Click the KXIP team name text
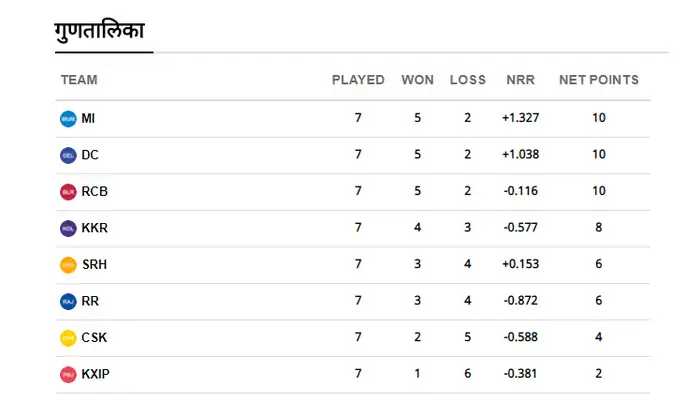The width and height of the screenshot is (700, 416). point(95,375)
